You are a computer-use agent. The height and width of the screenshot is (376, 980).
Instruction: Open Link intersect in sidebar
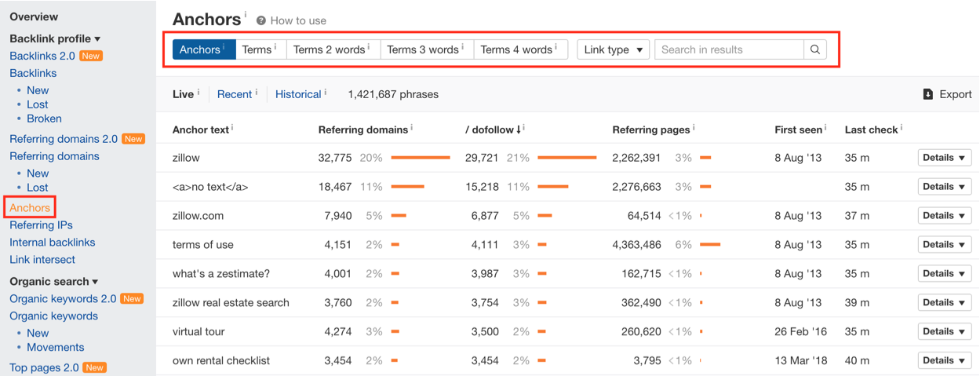(42, 260)
